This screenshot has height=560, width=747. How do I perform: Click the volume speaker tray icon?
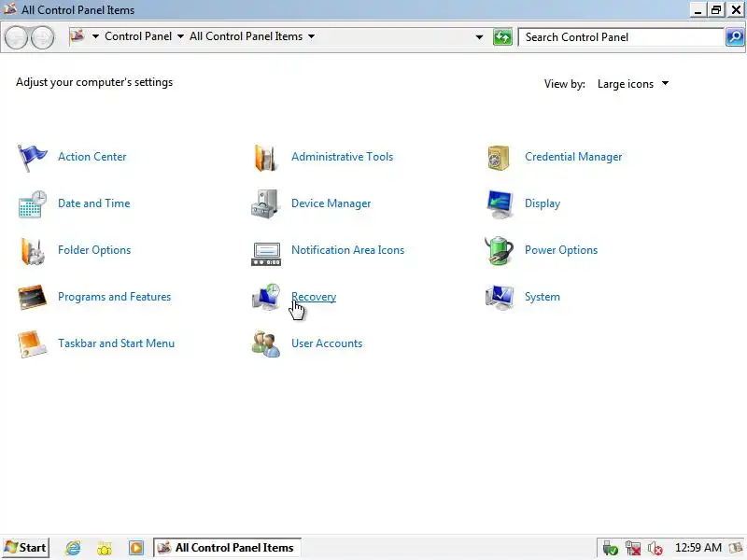[x=655, y=549]
